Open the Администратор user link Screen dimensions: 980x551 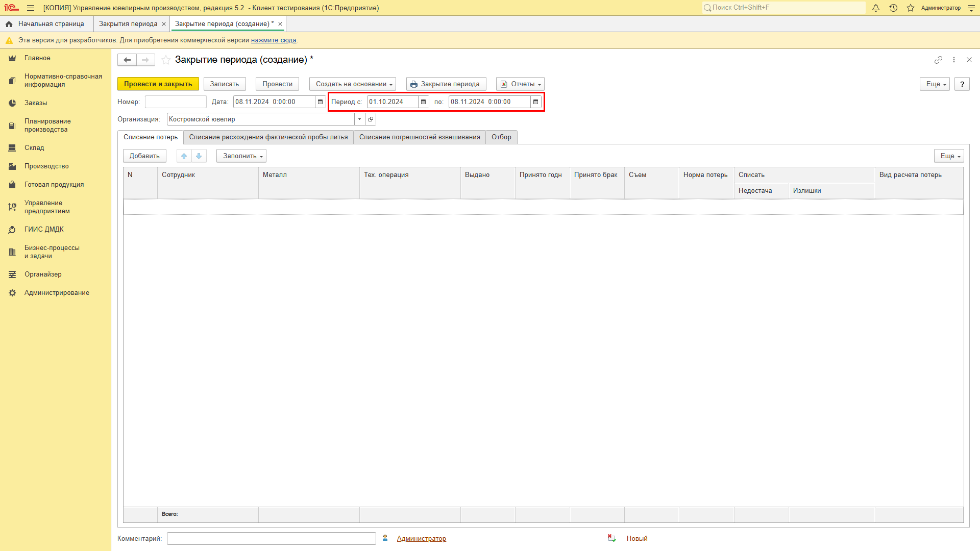pyautogui.click(x=422, y=538)
